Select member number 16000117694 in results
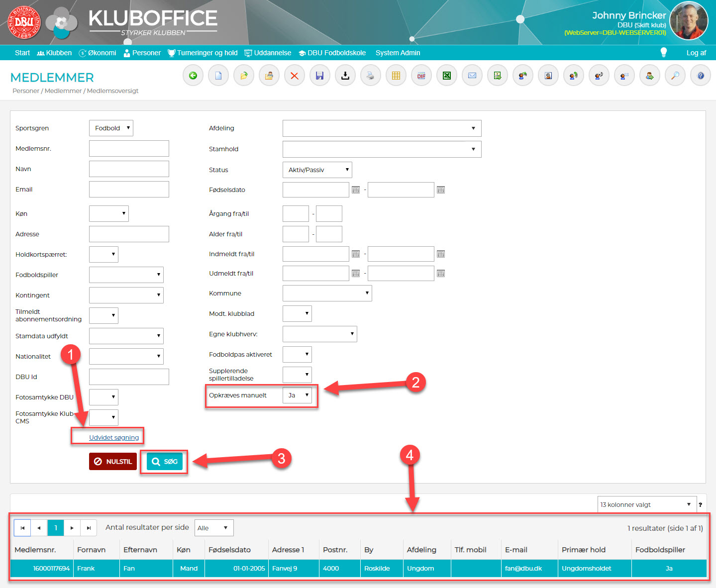Image resolution: width=716 pixels, height=588 pixels. tap(51, 568)
